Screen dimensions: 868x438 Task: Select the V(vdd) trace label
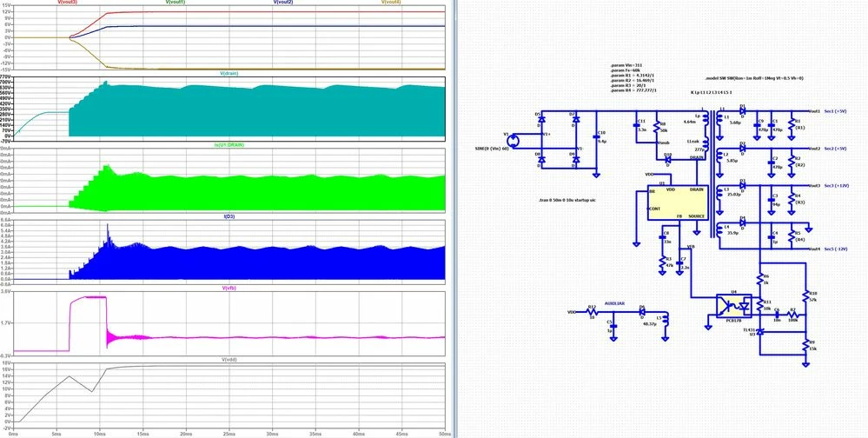click(229, 360)
